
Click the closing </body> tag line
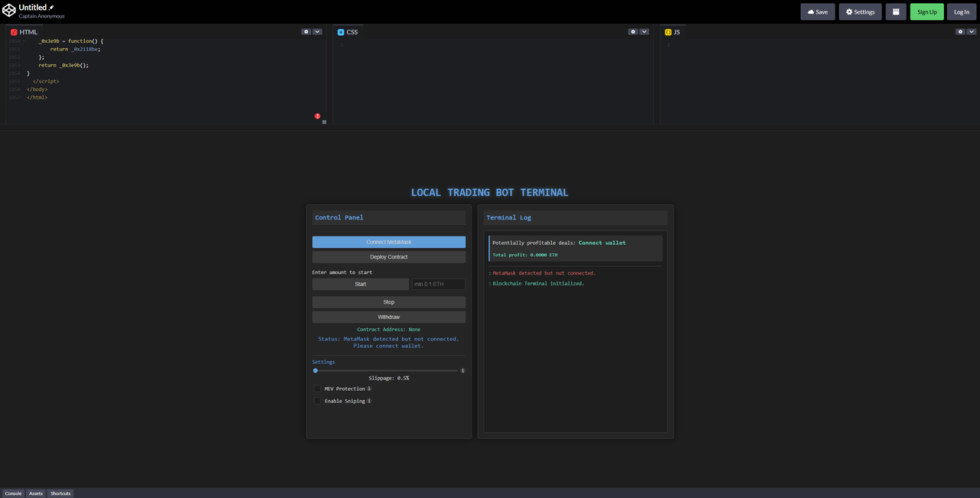pyautogui.click(x=37, y=89)
